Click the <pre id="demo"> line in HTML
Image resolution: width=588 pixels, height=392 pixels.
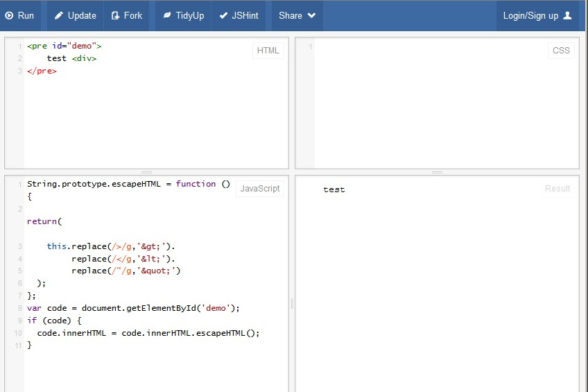[64, 46]
